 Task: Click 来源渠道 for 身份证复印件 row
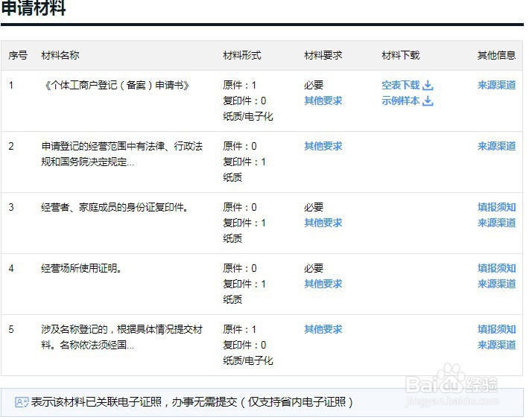497,223
